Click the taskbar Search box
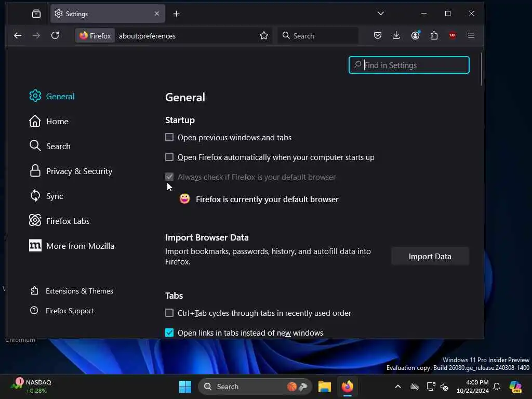532x399 pixels. pos(255,387)
